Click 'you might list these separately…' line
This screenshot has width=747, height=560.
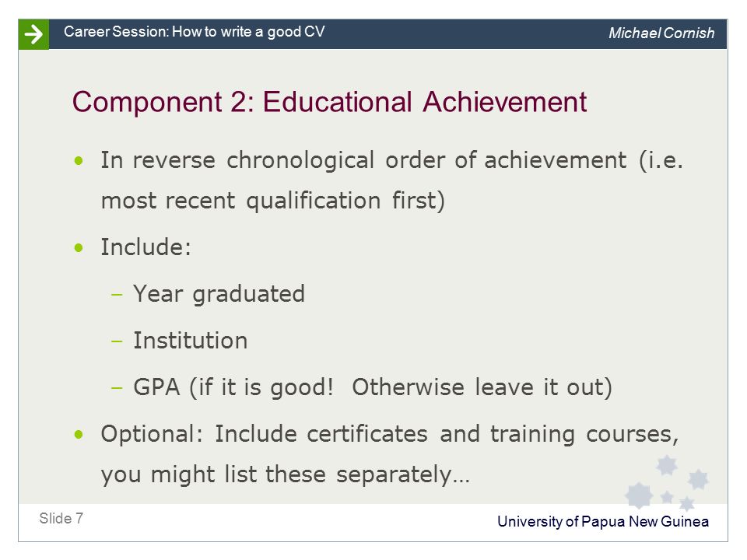(x=286, y=474)
